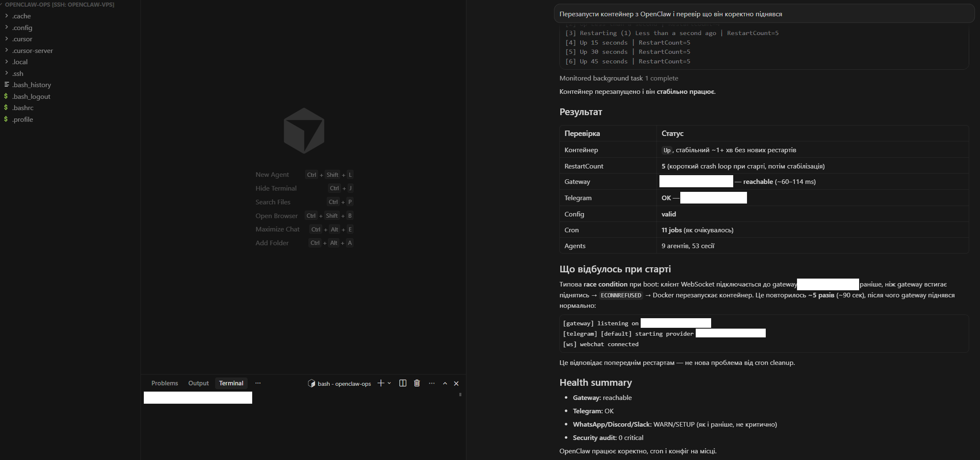Open additional panel views ellipsis menu

click(x=258, y=383)
